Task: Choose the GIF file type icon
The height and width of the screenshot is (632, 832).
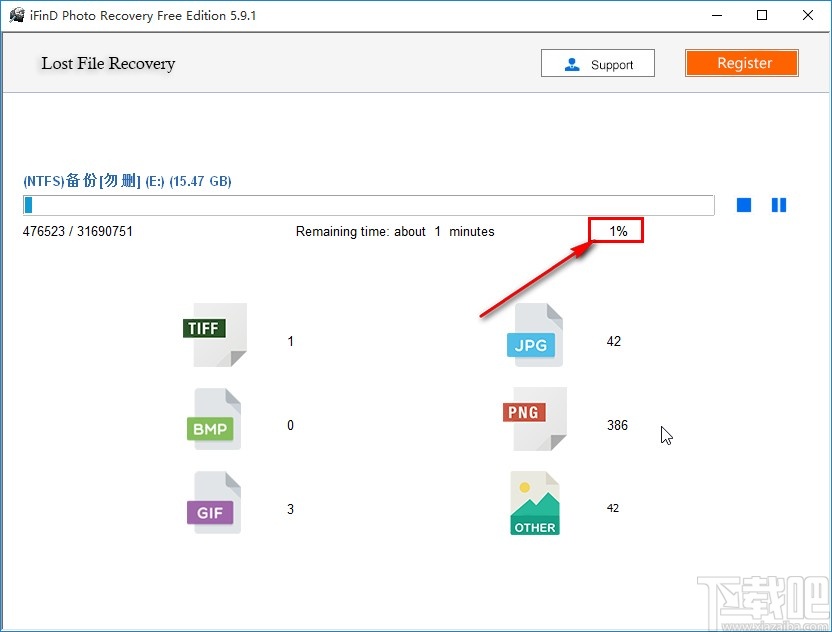Action: point(214,503)
